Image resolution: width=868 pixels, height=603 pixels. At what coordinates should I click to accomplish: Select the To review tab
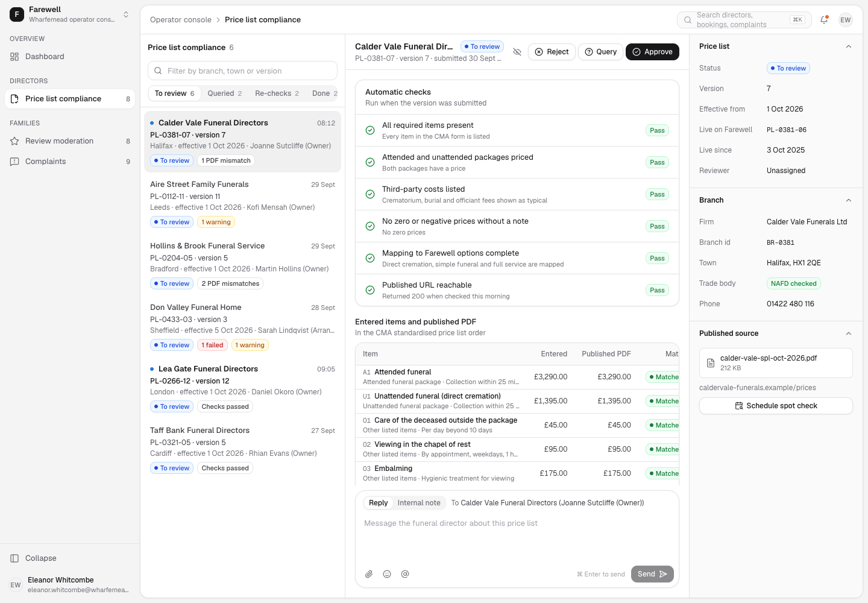pos(174,93)
